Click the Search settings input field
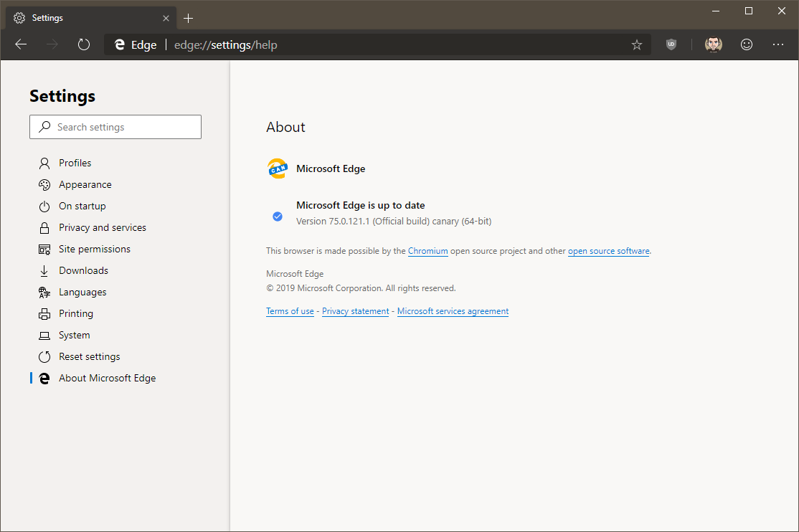This screenshot has height=532, width=799. (115, 127)
